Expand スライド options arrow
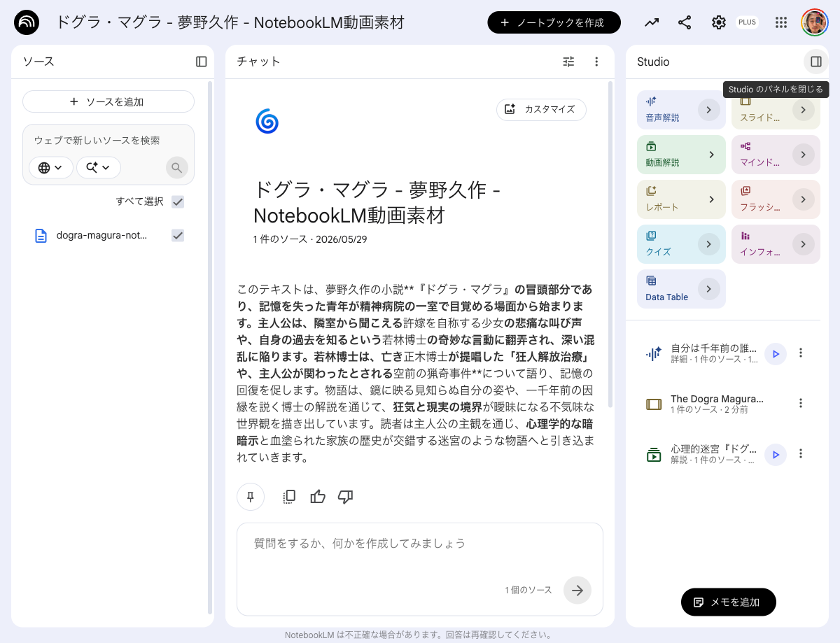This screenshot has height=643, width=840. [x=804, y=110]
